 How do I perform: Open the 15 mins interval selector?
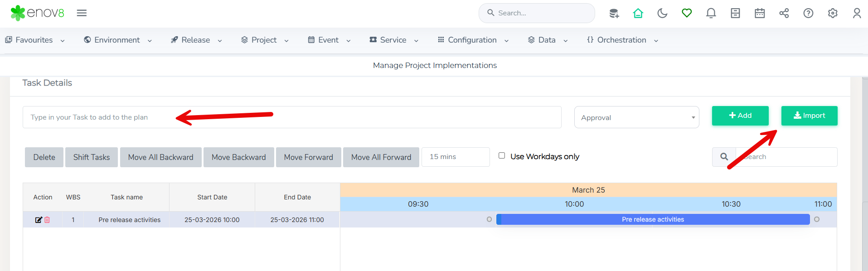point(455,157)
